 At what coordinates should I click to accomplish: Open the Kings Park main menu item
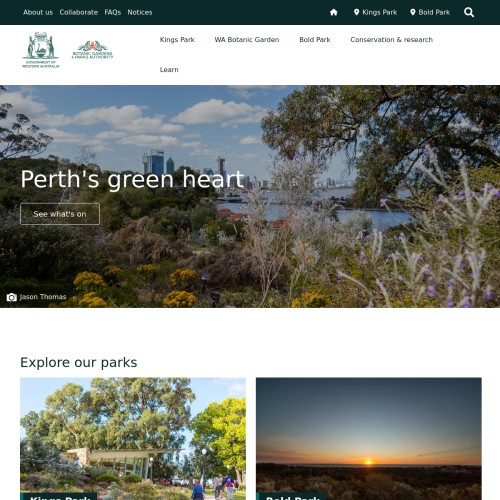[x=177, y=40]
